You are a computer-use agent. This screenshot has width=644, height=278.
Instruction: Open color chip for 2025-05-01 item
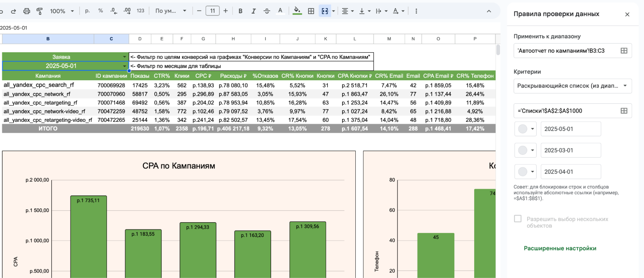tap(525, 129)
